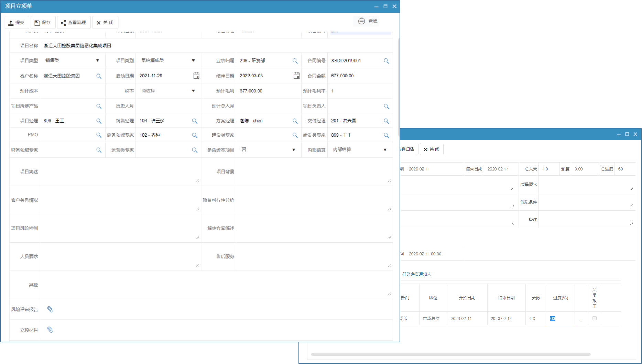Open the calendar picker for 启动日期
This screenshot has width=642, height=364.
pyautogui.click(x=196, y=76)
